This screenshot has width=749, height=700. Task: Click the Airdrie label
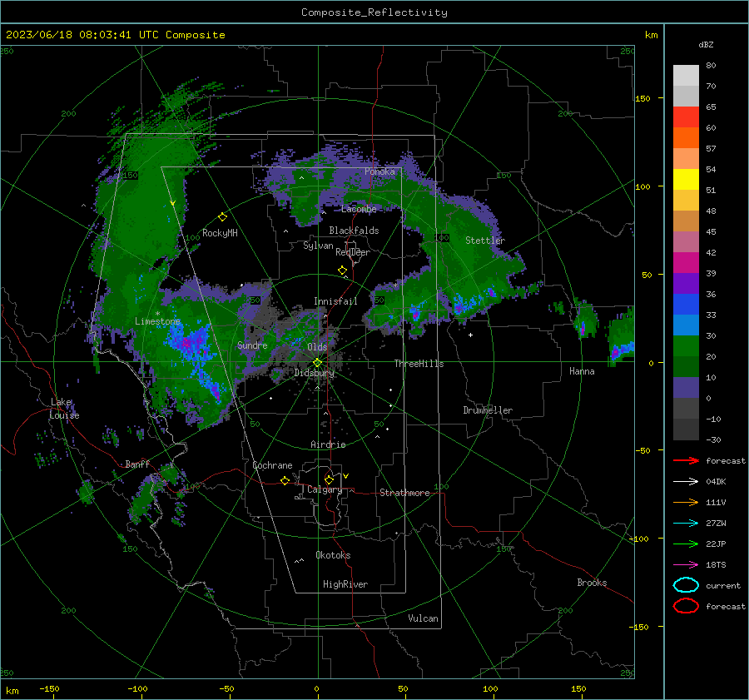(x=328, y=444)
